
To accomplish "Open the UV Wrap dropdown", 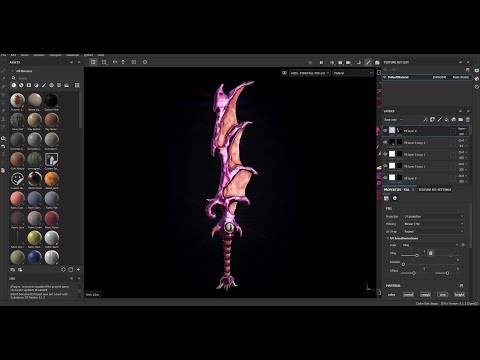I will (433, 231).
